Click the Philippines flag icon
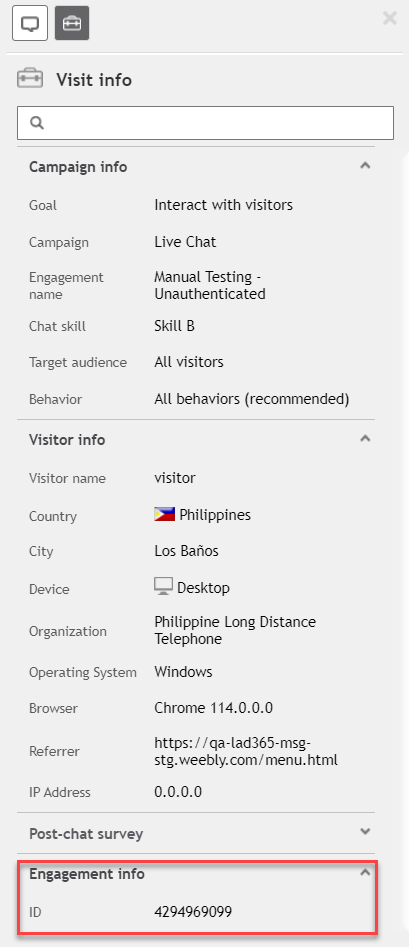Screen dimensions: 409x947 pos(164,514)
